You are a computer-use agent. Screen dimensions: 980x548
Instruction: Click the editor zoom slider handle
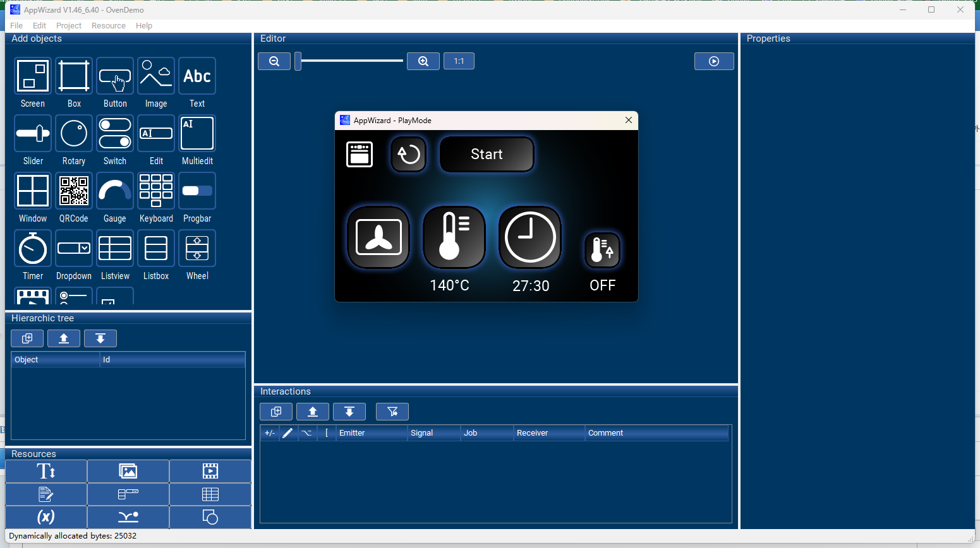click(298, 61)
